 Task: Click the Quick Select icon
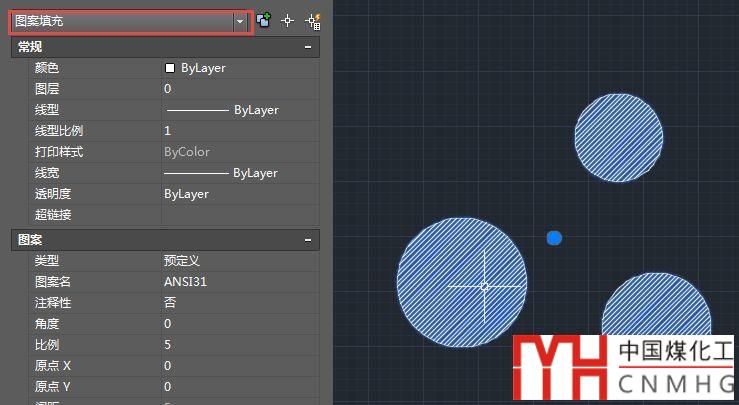311,21
